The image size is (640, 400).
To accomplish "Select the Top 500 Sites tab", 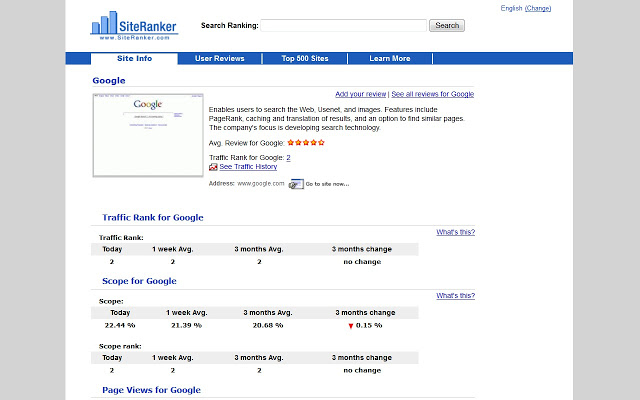I will pyautogui.click(x=305, y=59).
